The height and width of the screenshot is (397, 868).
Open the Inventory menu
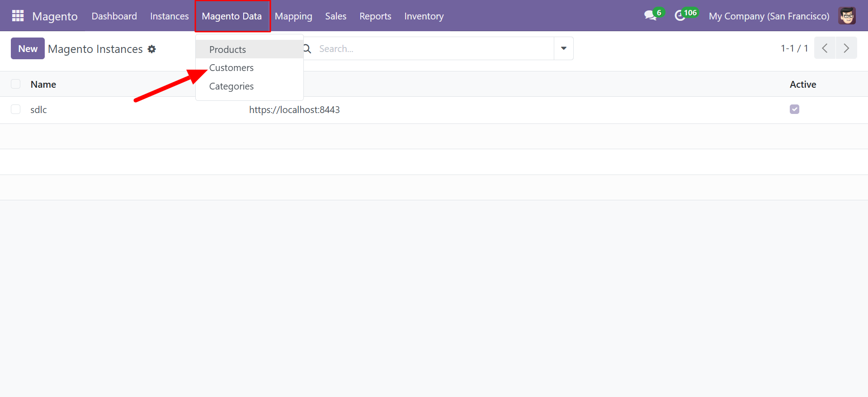424,16
